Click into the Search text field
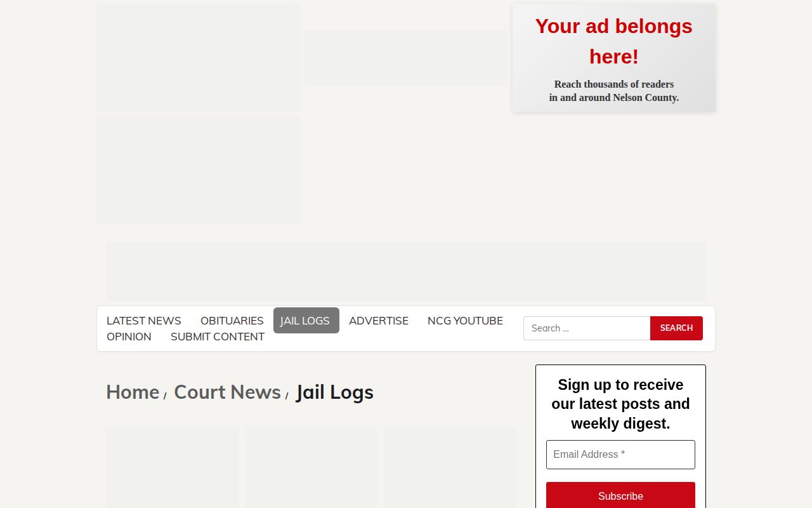Screen dimensions: 812x508 (x=587, y=328)
